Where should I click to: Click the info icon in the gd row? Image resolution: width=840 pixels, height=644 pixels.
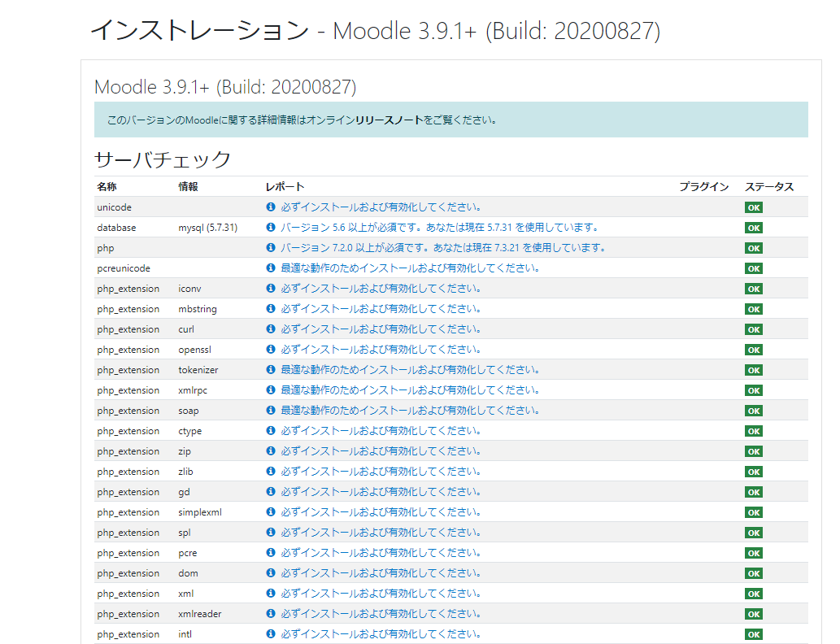(x=271, y=492)
